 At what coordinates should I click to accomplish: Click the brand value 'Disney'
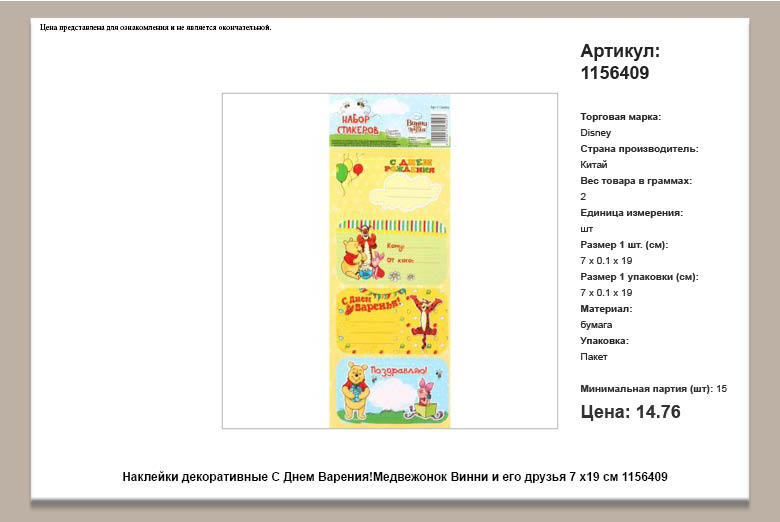pos(595,133)
